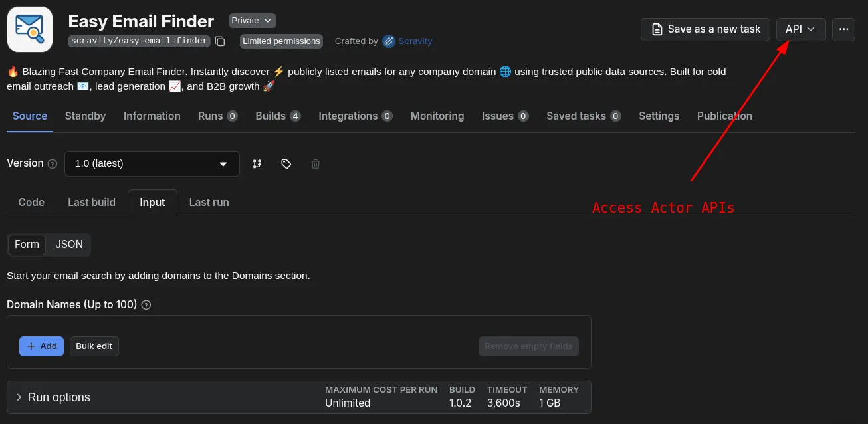Open the API dropdown
Screen dimensions: 868x424
coord(800,29)
